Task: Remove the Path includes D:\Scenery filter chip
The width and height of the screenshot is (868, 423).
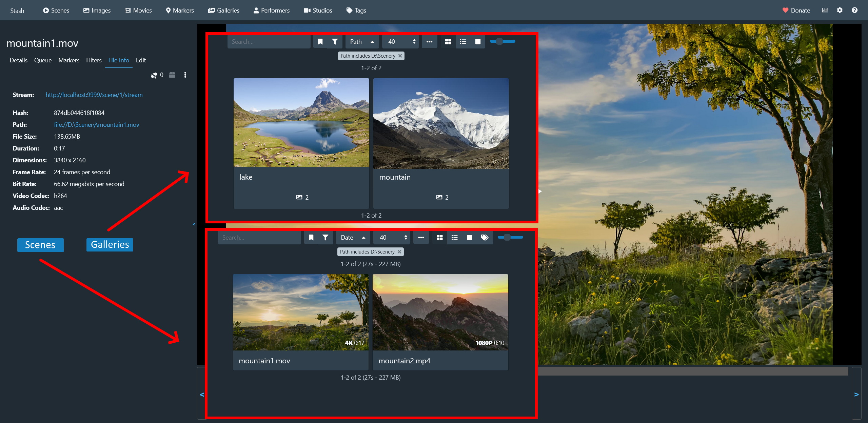Action: point(400,56)
